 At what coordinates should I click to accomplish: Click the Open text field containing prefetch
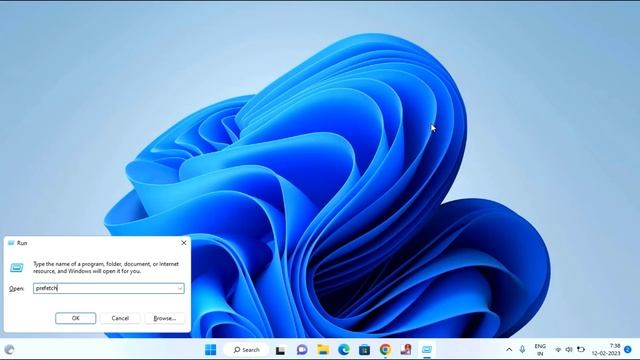tap(109, 288)
